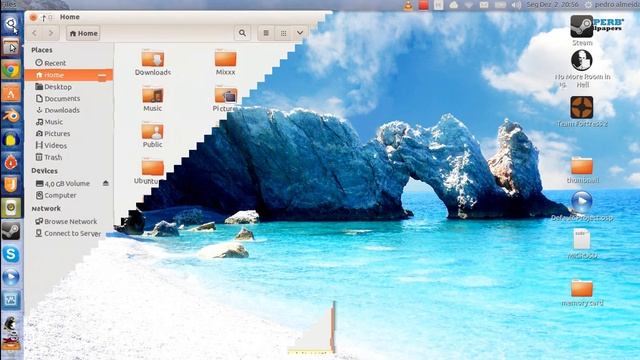Open the Public folder

[153, 136]
